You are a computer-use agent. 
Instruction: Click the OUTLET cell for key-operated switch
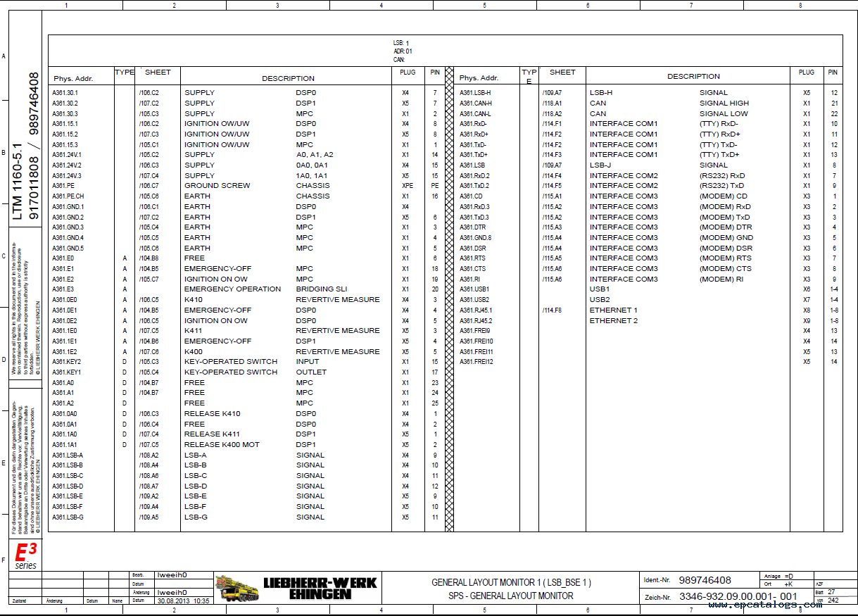(x=311, y=372)
